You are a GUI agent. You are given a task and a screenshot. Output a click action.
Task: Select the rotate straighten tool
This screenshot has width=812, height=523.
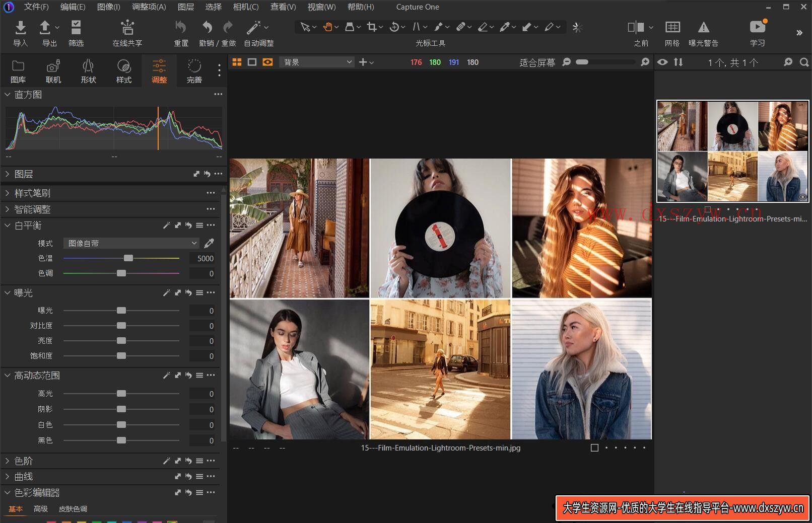pos(394,27)
